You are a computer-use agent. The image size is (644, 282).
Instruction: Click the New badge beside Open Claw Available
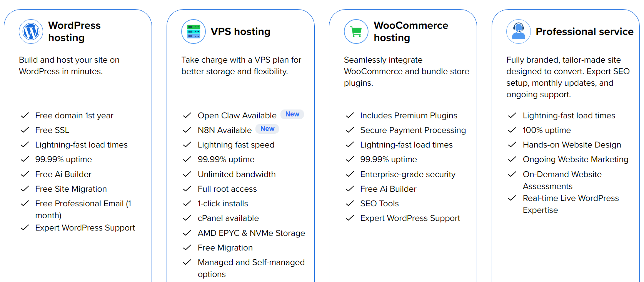coord(292,114)
